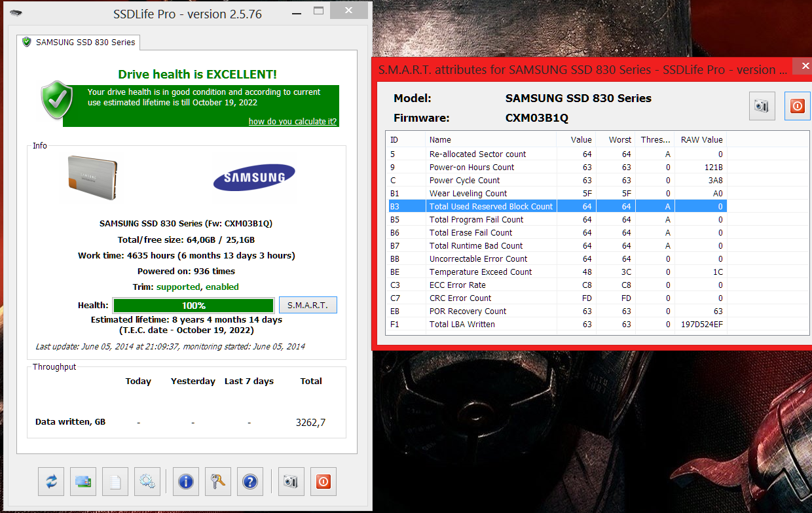Click RAW value 121B
Image resolution: width=812 pixels, height=513 pixels.
714,167
